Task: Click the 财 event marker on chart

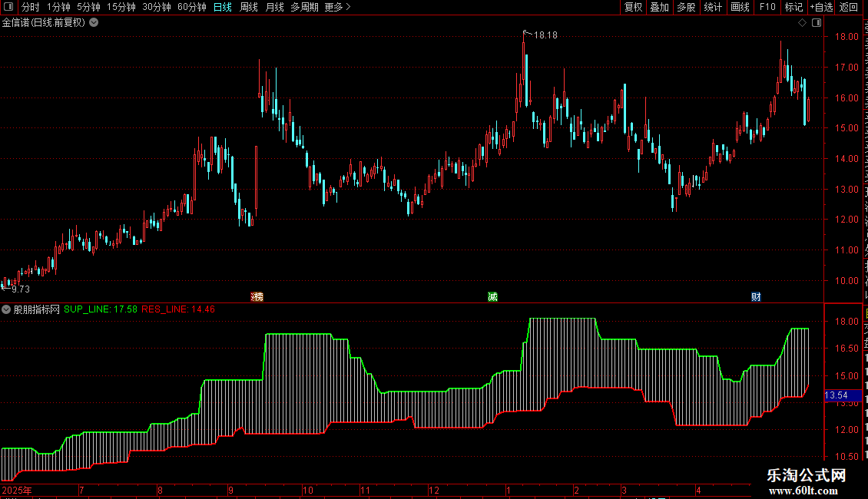Action: [756, 297]
